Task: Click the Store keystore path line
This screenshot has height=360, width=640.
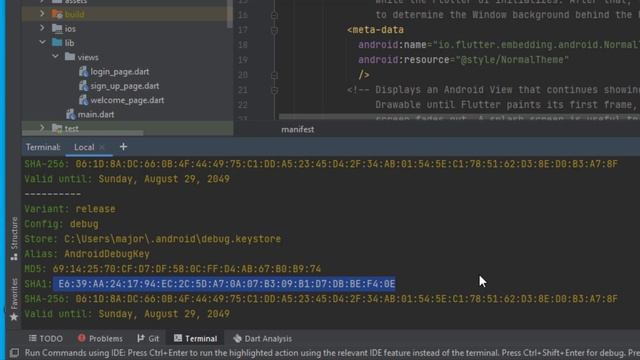Action: coord(152,239)
